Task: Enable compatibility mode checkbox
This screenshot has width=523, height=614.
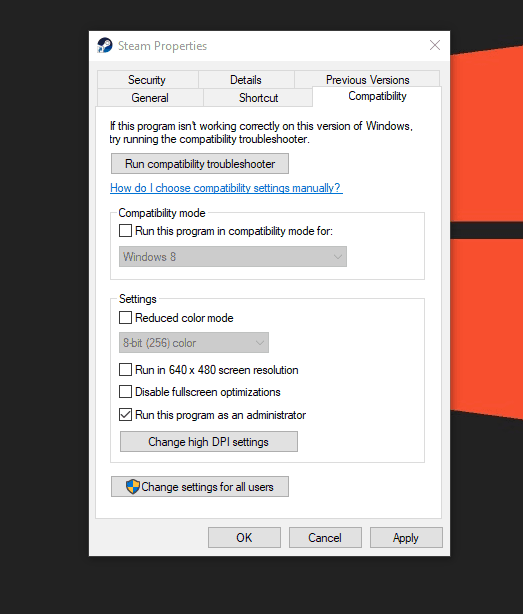Action: (125, 231)
